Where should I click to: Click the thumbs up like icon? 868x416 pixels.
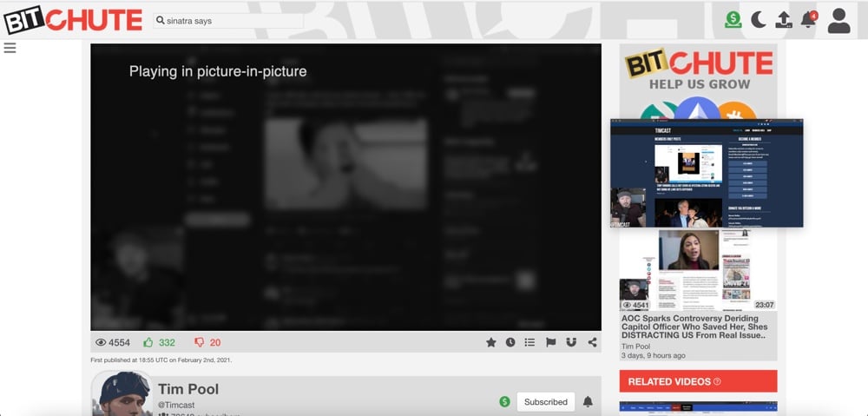[x=148, y=342]
